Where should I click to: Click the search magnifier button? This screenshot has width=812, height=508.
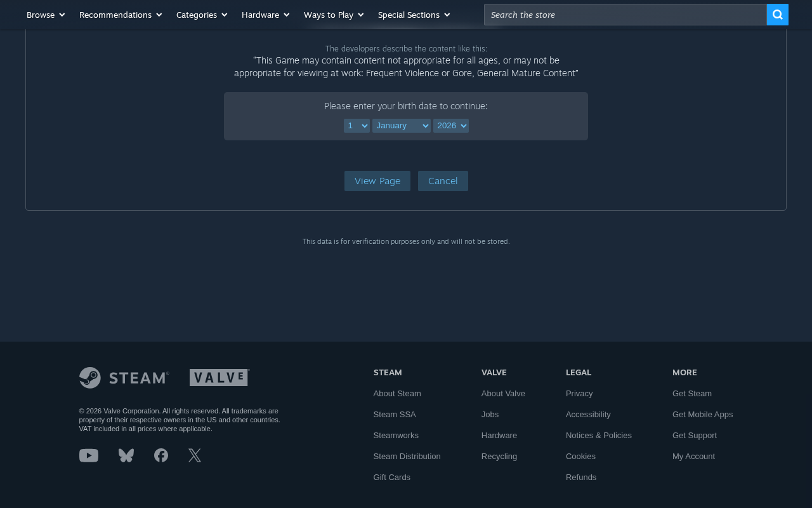click(x=778, y=15)
